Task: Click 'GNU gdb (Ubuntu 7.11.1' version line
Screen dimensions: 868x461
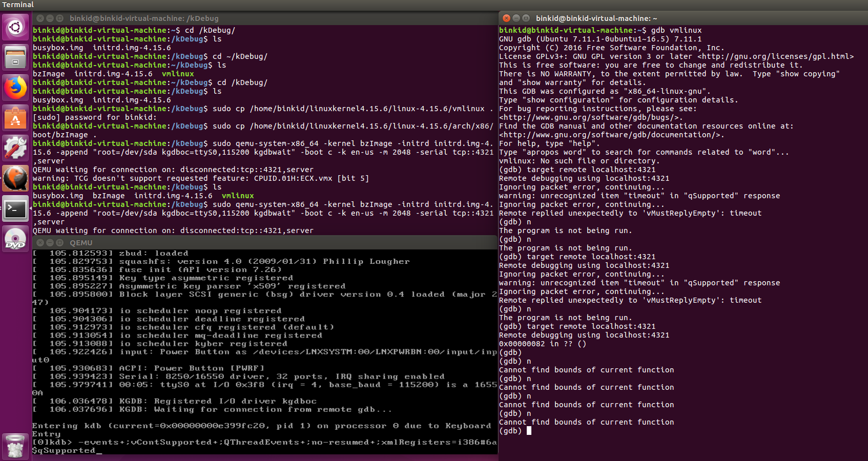Action: click(x=601, y=39)
